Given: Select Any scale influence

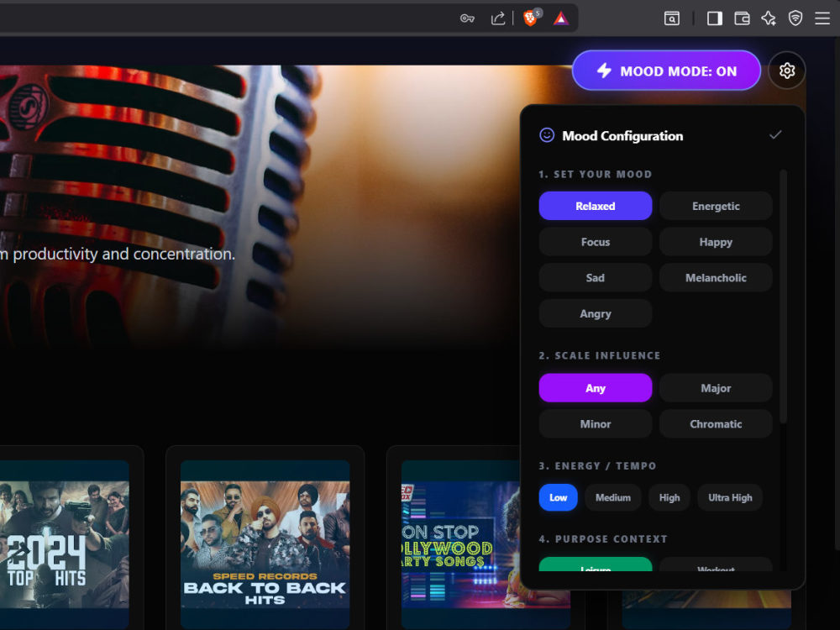Looking at the screenshot, I should point(596,388).
